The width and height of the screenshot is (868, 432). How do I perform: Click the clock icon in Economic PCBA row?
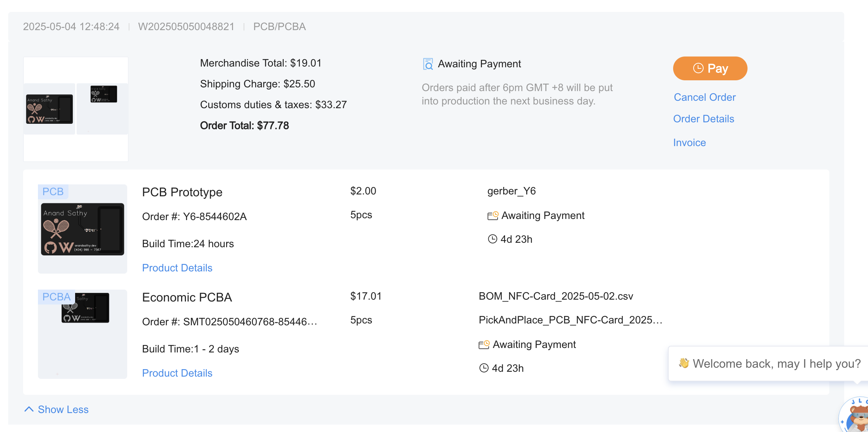coord(483,368)
